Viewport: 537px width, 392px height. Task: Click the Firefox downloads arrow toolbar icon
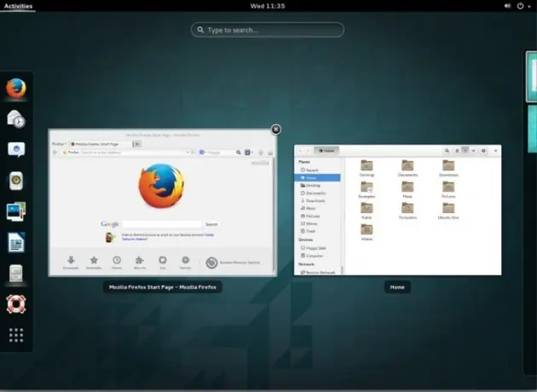[x=261, y=153]
